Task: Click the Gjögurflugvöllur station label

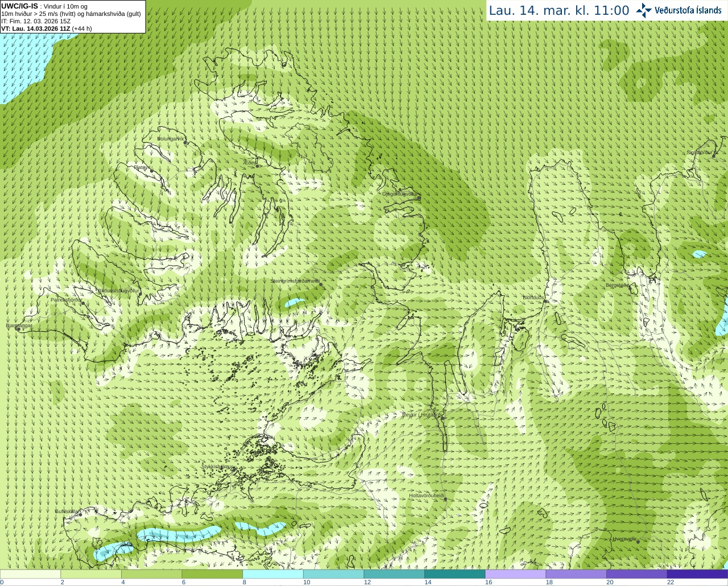Action: (400, 194)
